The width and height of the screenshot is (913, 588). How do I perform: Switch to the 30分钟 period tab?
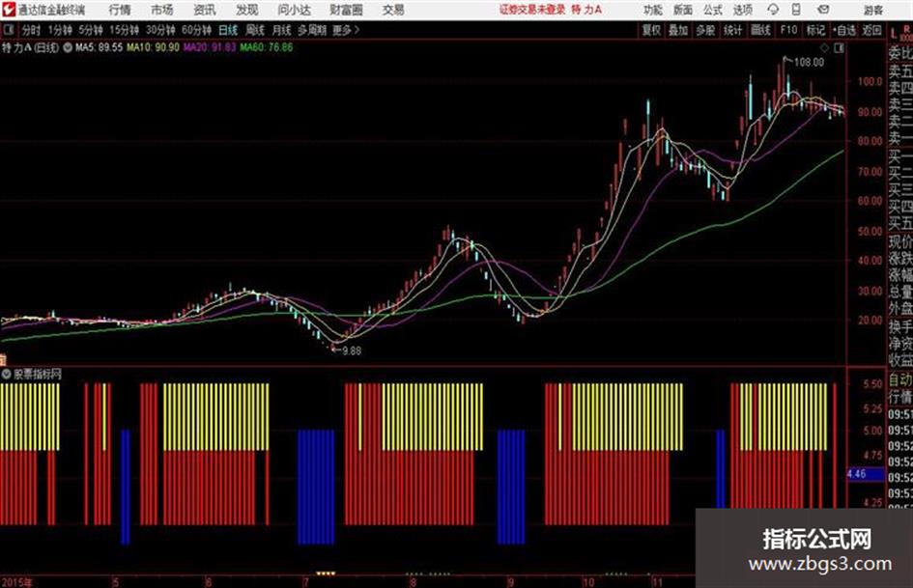coord(160,30)
